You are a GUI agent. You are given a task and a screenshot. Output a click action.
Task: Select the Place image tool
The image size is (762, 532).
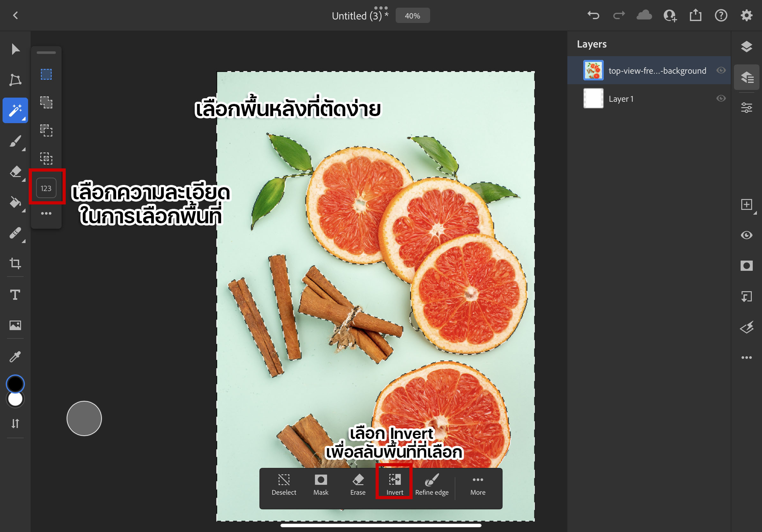point(15,325)
